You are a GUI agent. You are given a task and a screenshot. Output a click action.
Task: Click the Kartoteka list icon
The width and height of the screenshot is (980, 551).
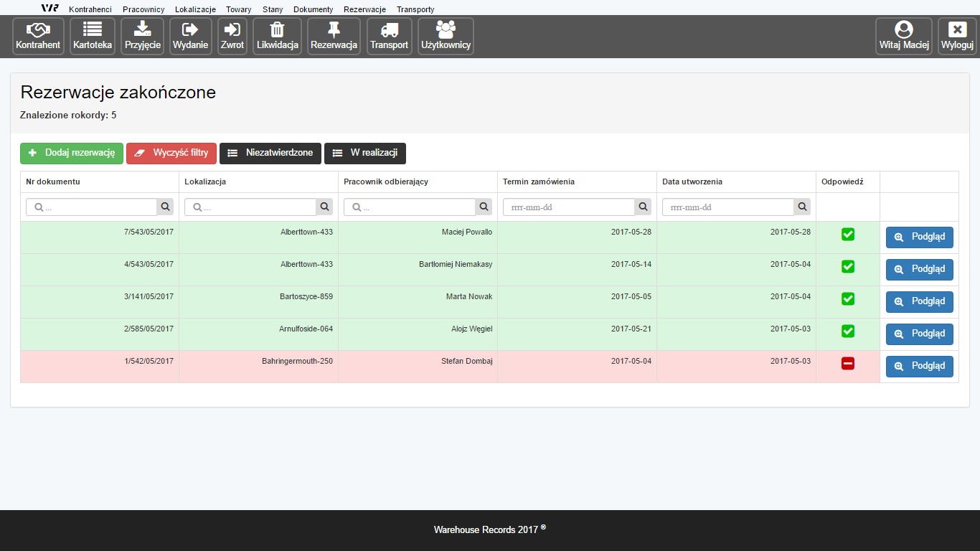pyautogui.click(x=93, y=29)
